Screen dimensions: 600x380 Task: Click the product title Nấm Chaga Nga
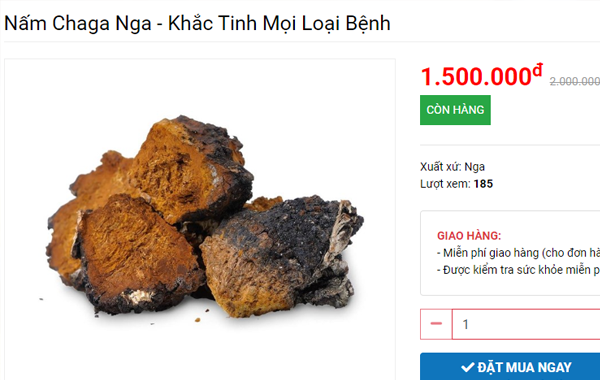click(197, 23)
